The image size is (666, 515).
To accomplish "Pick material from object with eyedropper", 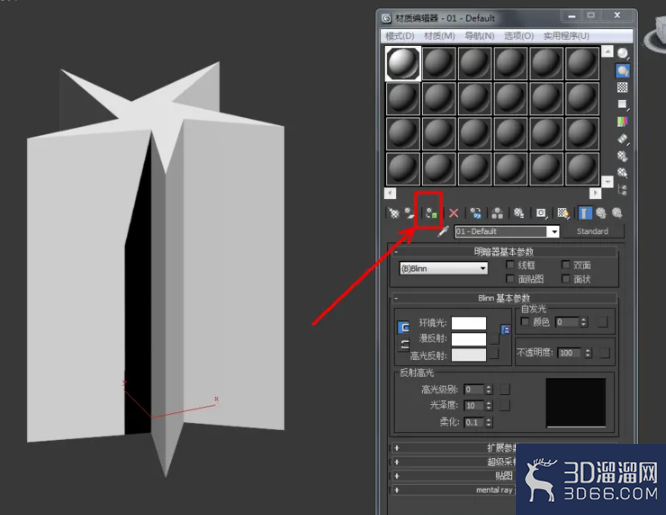I will point(443,232).
